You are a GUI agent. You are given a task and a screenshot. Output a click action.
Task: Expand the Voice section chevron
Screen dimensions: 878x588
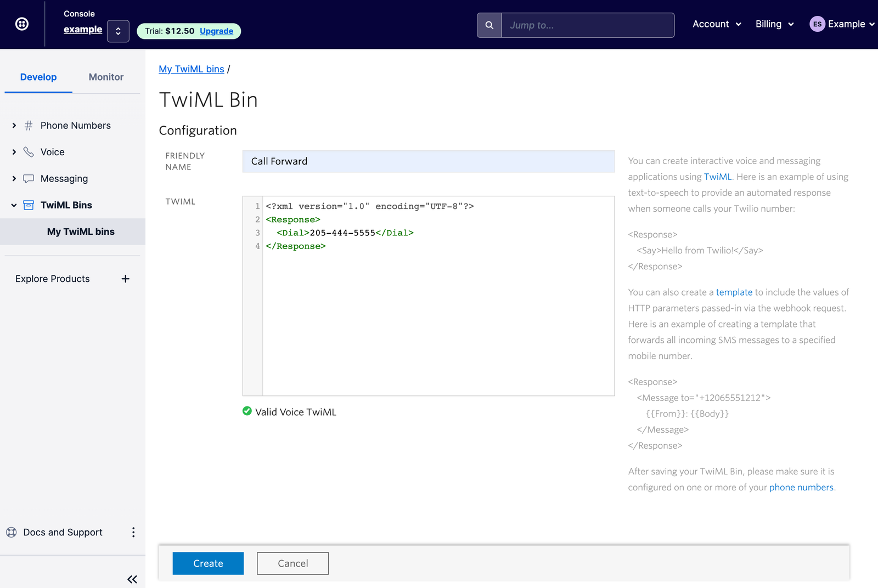click(x=14, y=152)
